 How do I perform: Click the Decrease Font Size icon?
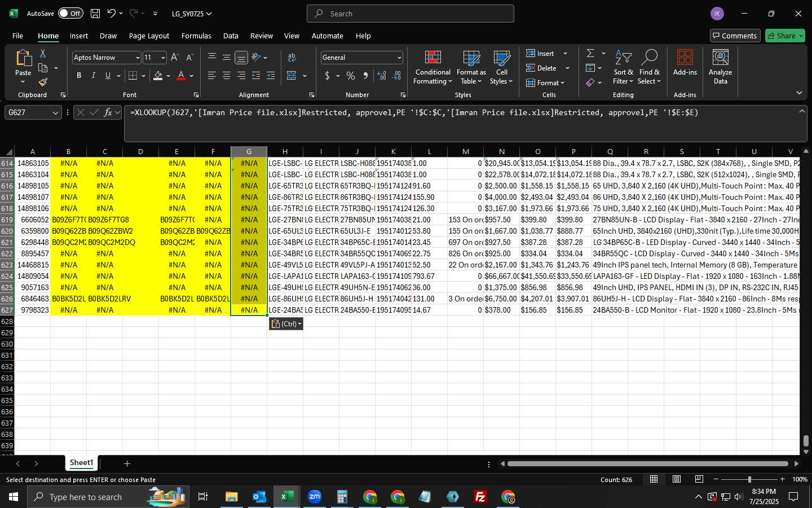(189, 58)
